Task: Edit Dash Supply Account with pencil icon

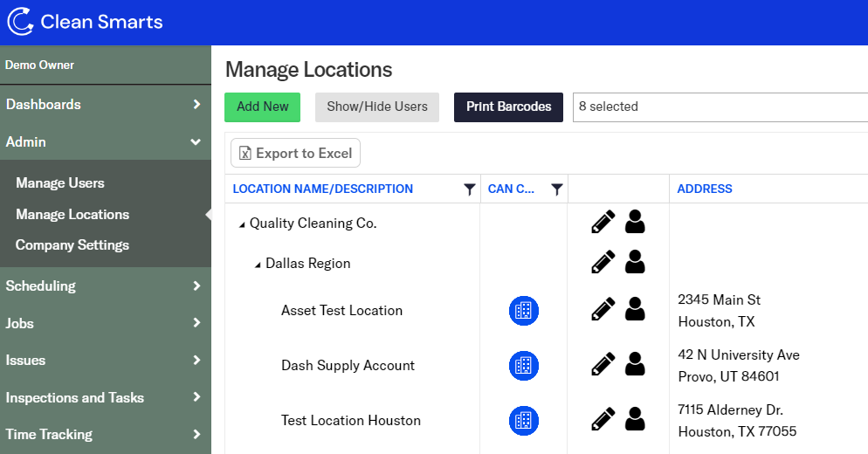Action: coord(603,364)
